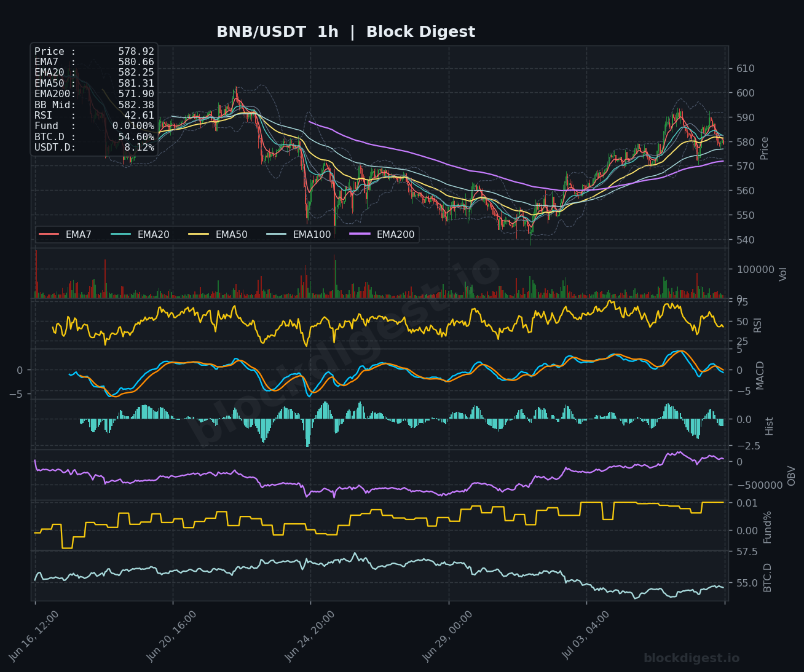Click the BB Mid value 582.38
The image size is (804, 672).
click(136, 105)
